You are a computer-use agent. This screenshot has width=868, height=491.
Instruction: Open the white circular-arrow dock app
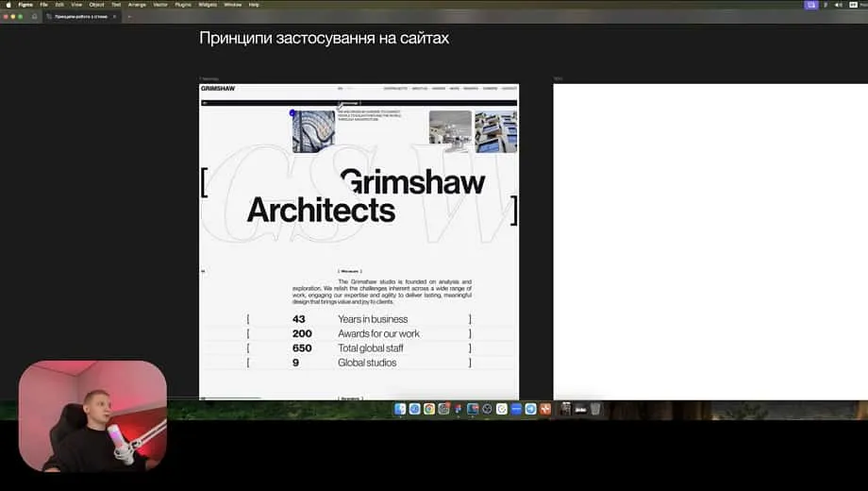(x=502, y=409)
